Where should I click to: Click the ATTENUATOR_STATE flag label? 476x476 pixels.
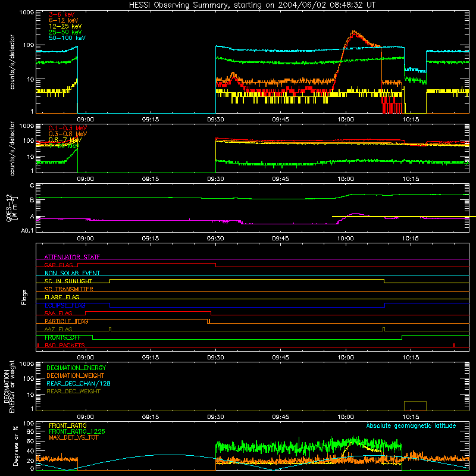(x=72, y=257)
